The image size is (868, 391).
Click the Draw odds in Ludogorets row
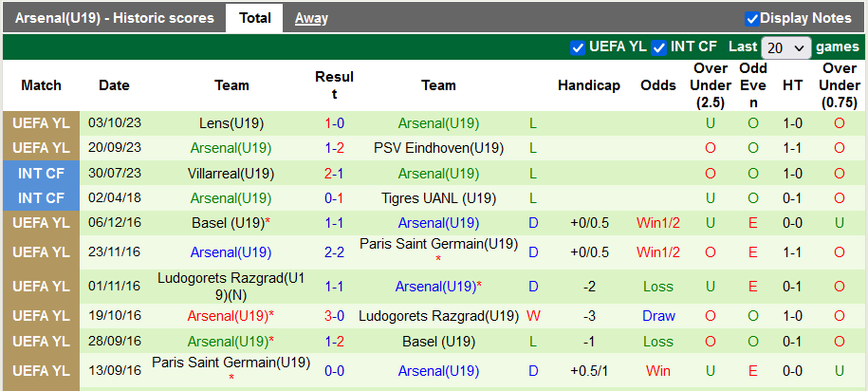(658, 315)
